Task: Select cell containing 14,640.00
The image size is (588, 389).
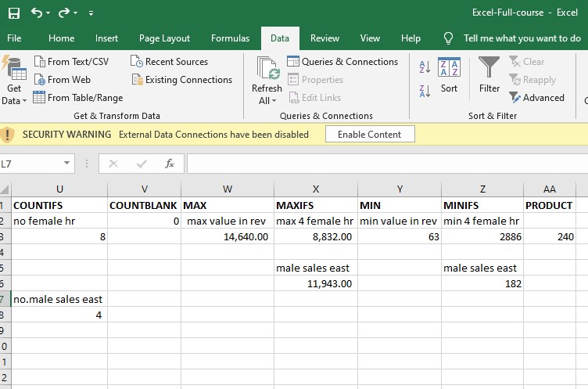Action: point(228,237)
